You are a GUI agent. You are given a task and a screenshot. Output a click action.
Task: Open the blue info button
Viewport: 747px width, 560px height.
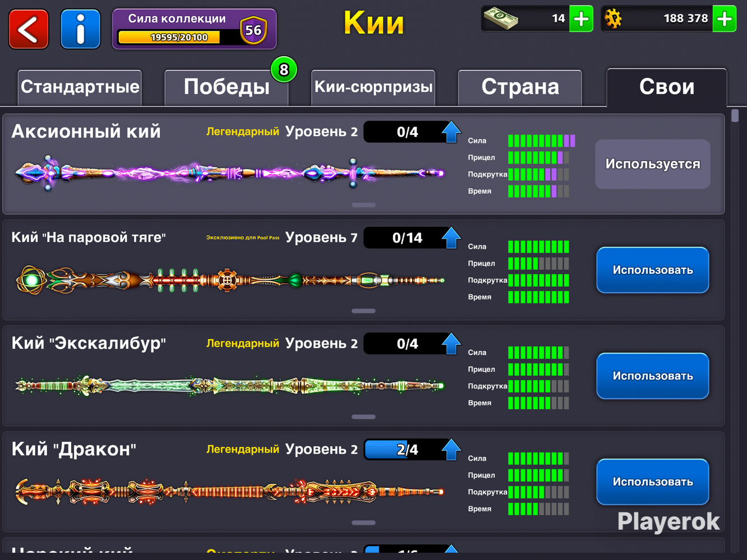tap(81, 29)
